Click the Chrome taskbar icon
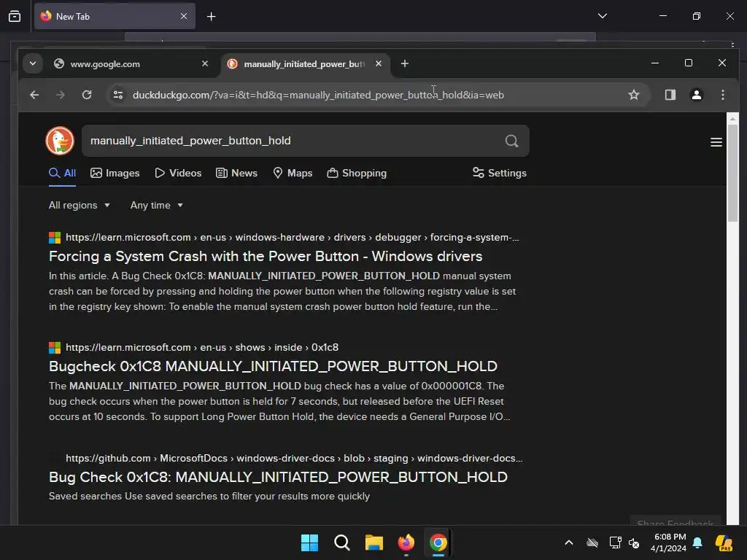The width and height of the screenshot is (747, 560). 438,542
